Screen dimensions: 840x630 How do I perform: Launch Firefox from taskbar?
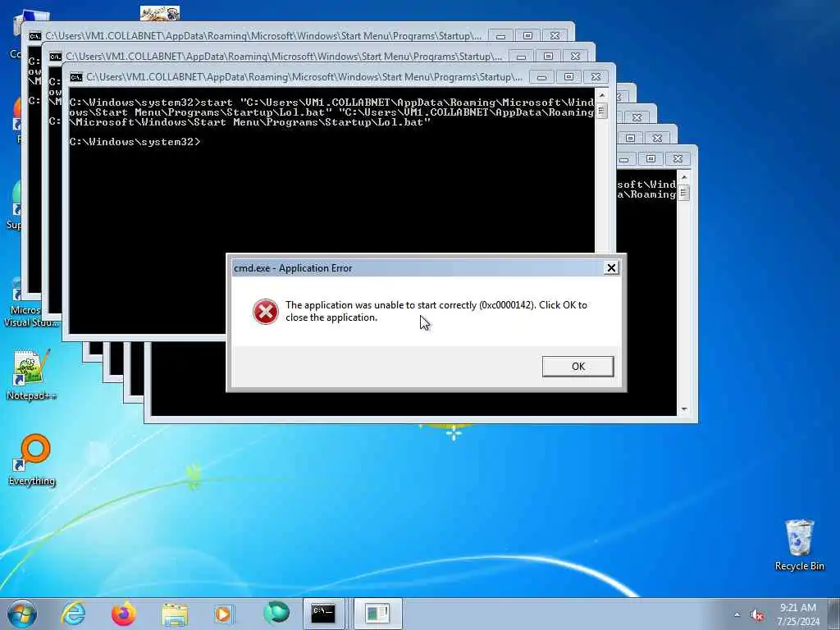tap(123, 614)
